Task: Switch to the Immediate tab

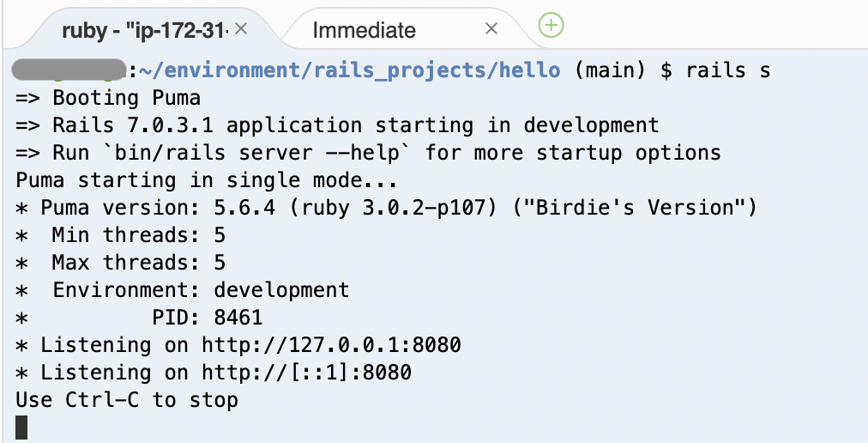Action: click(x=364, y=30)
